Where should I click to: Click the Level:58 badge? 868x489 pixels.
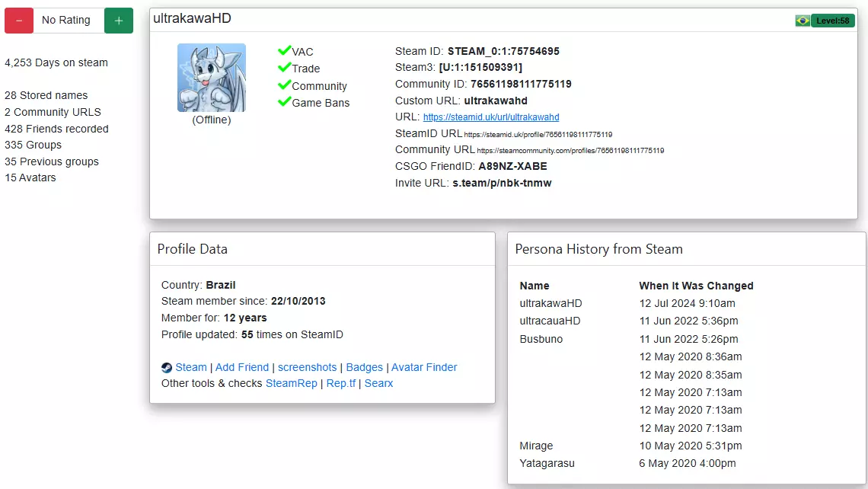click(832, 21)
